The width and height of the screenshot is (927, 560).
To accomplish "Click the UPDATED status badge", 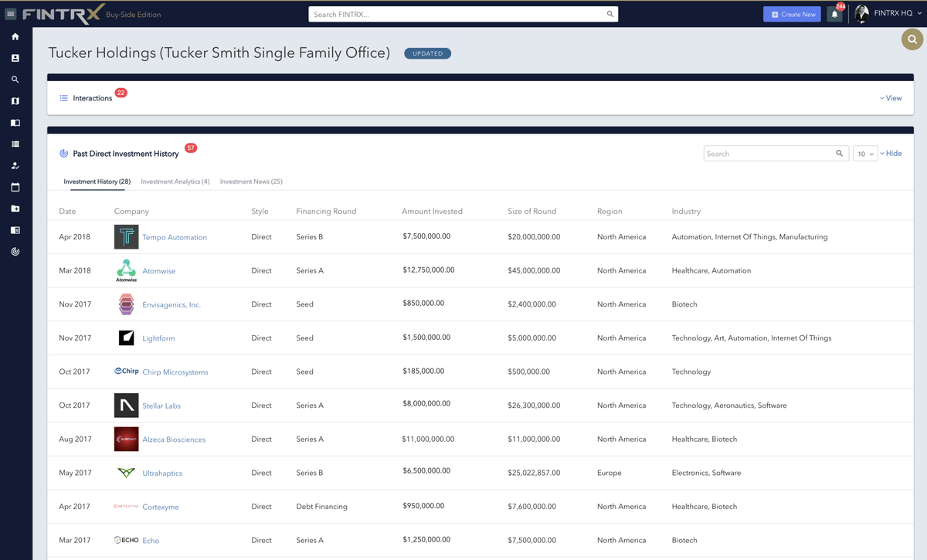I will 427,53.
